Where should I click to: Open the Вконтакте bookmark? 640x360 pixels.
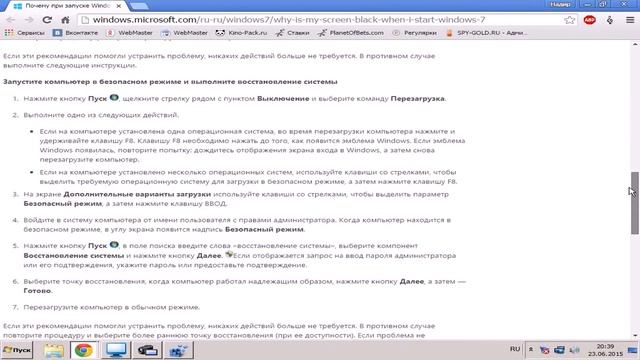point(76,33)
